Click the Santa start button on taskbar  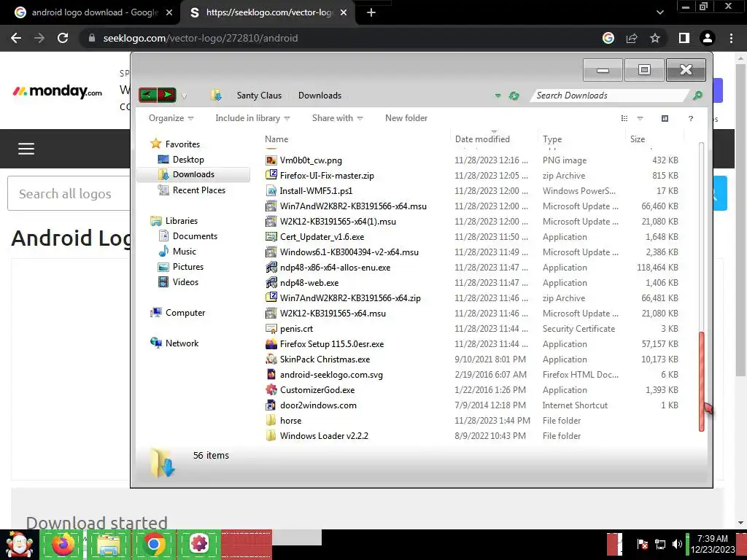(20, 545)
